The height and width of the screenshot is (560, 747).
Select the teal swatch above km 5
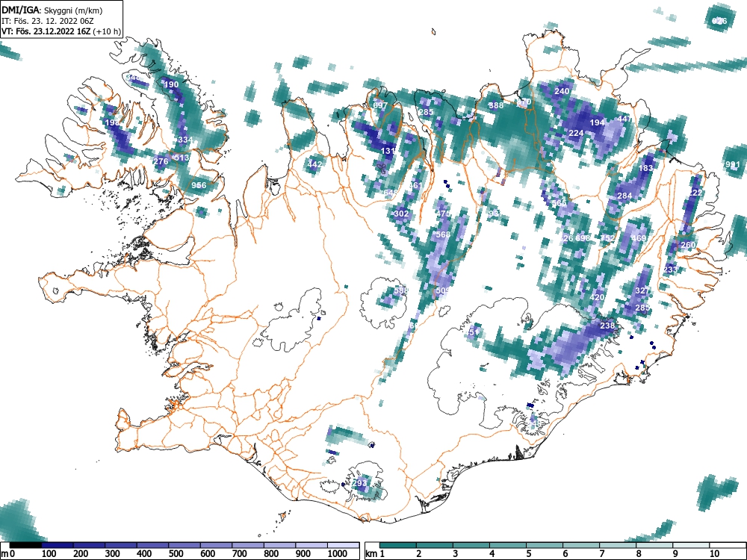tap(544, 545)
